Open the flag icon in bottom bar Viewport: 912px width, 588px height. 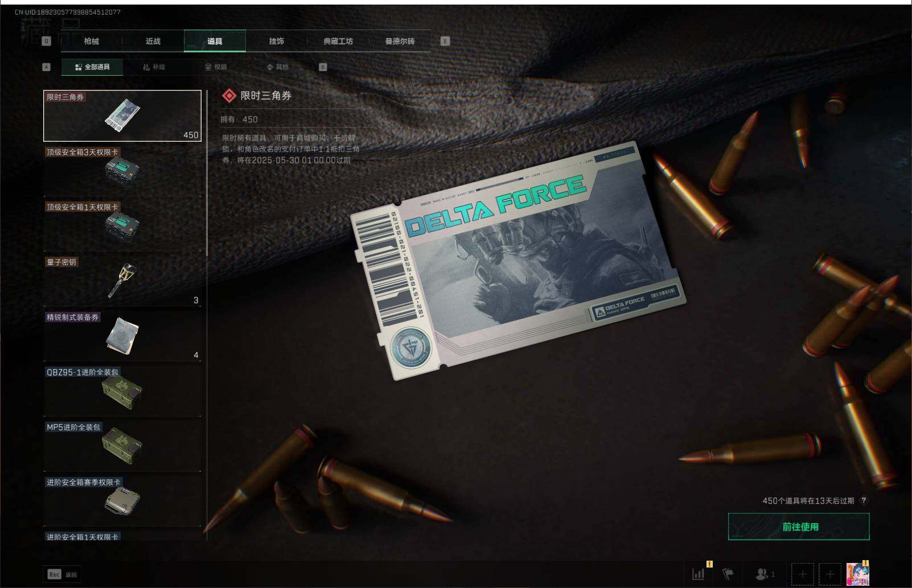click(728, 574)
